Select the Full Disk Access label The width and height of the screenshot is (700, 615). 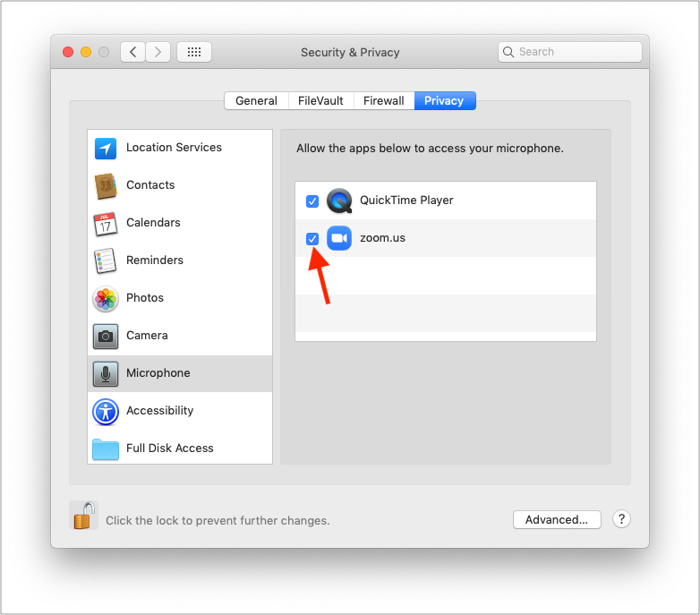click(x=170, y=448)
